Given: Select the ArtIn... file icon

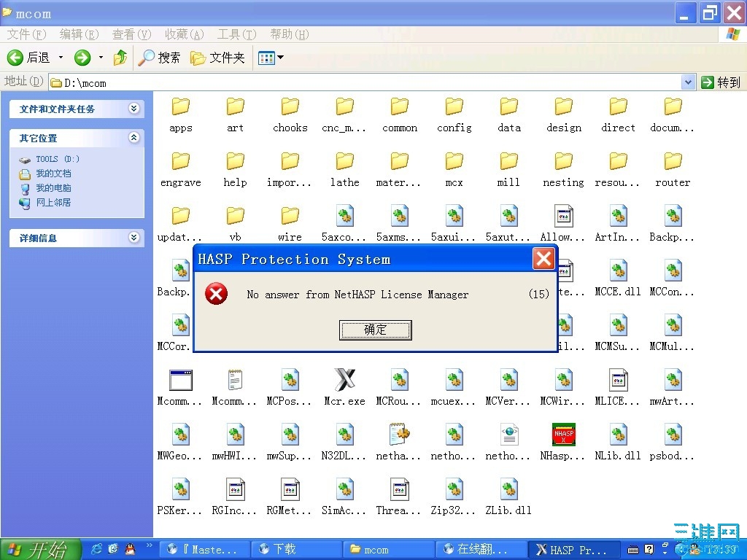Looking at the screenshot, I should tap(619, 216).
